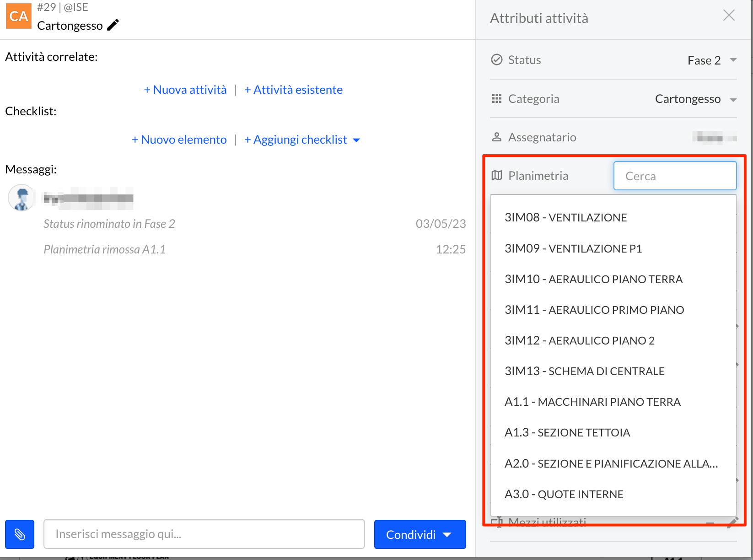The width and height of the screenshot is (753, 560).
Task: Click the message input field
Action: coord(204,534)
